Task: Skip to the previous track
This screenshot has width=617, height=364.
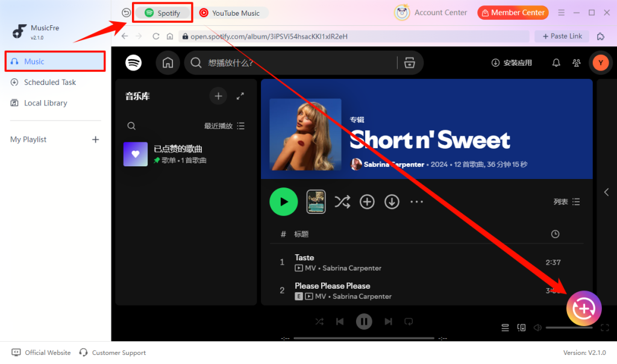Action: coord(340,321)
